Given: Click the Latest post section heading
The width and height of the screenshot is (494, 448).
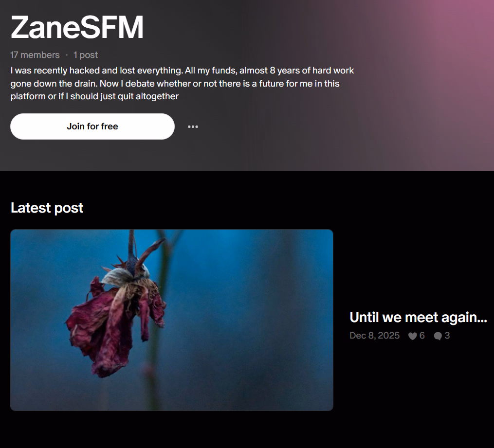Looking at the screenshot, I should [x=47, y=208].
